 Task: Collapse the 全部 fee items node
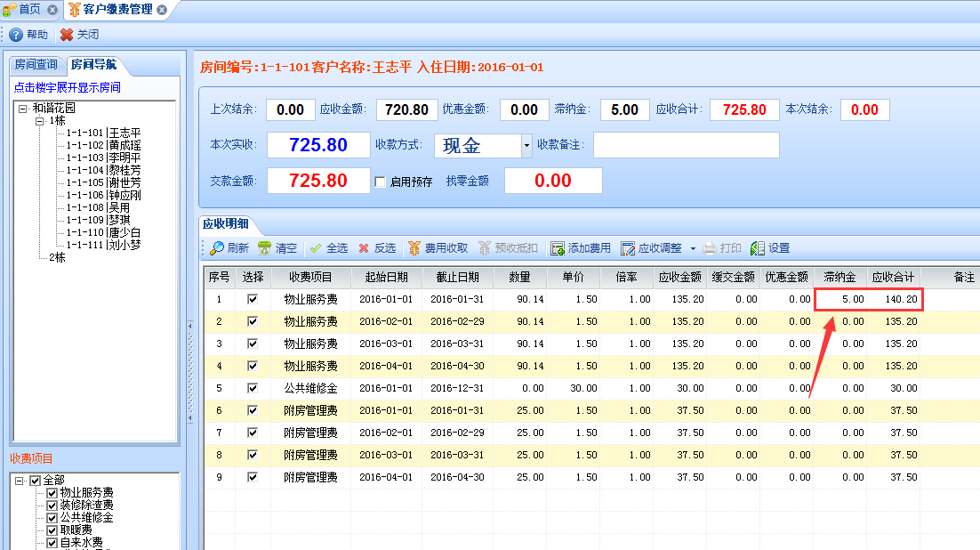pos(20,481)
